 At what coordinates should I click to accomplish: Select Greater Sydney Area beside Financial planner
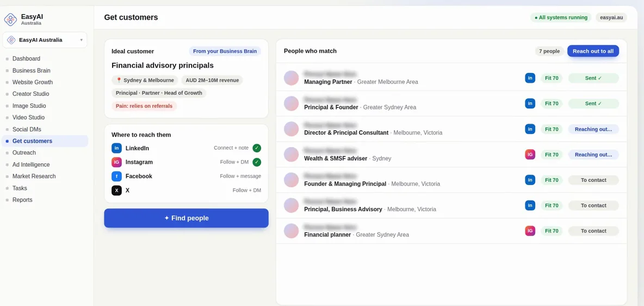382,235
